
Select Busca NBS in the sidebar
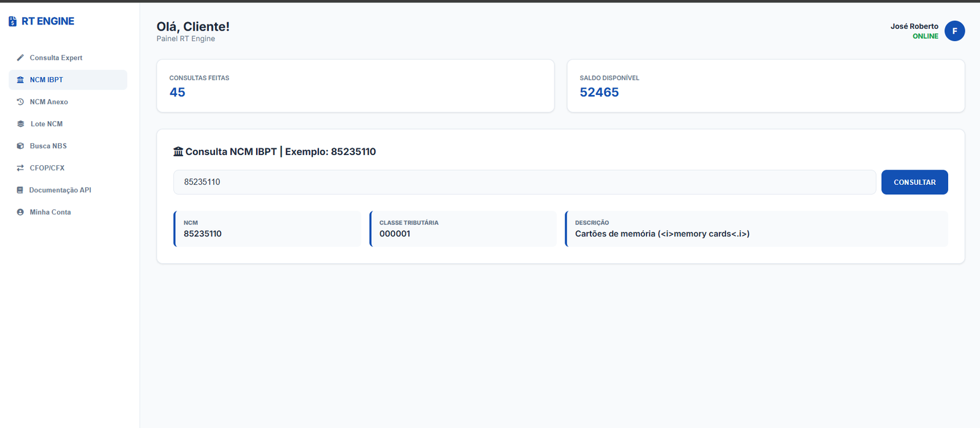tap(48, 146)
